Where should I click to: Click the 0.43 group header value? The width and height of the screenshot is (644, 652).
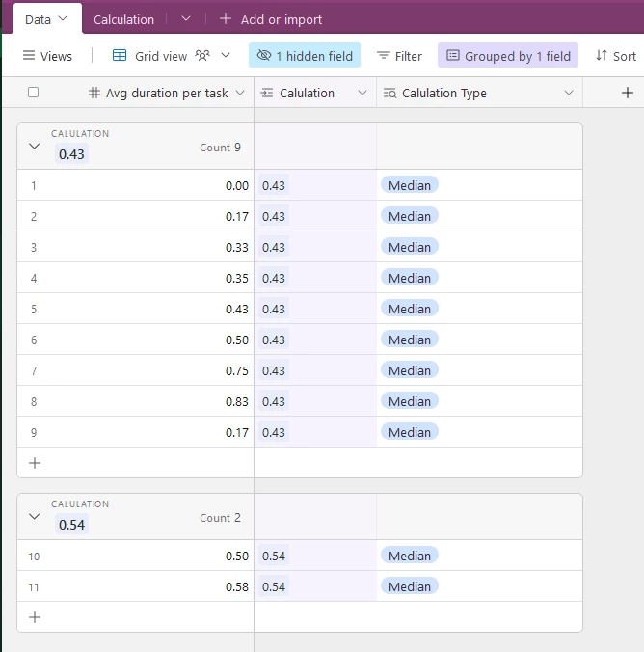click(x=71, y=154)
